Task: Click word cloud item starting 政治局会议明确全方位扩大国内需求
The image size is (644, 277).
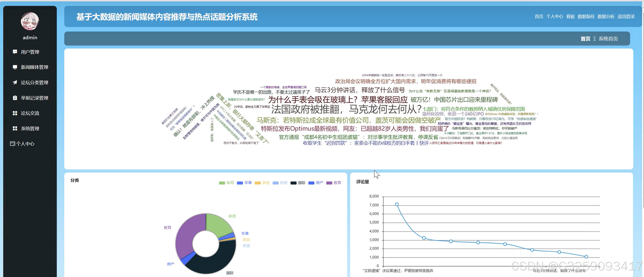Action: [x=405, y=81]
